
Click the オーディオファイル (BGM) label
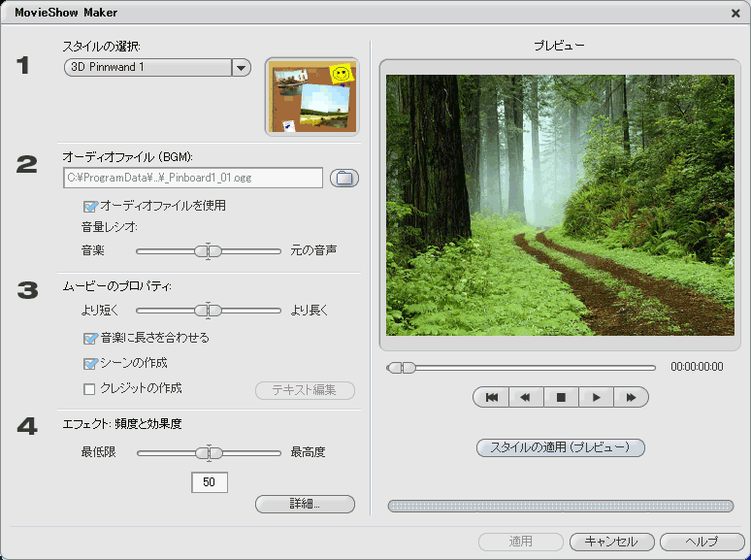(x=128, y=157)
